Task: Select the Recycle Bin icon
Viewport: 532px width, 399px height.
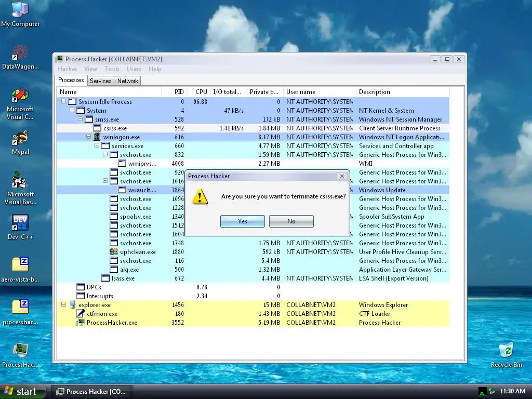Action: click(x=506, y=355)
